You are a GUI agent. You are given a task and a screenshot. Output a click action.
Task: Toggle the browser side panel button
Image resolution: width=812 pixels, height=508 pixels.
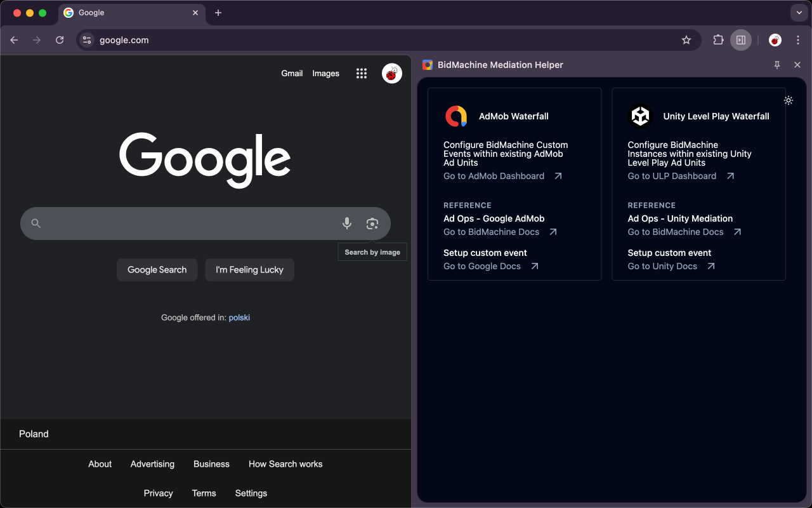point(740,40)
